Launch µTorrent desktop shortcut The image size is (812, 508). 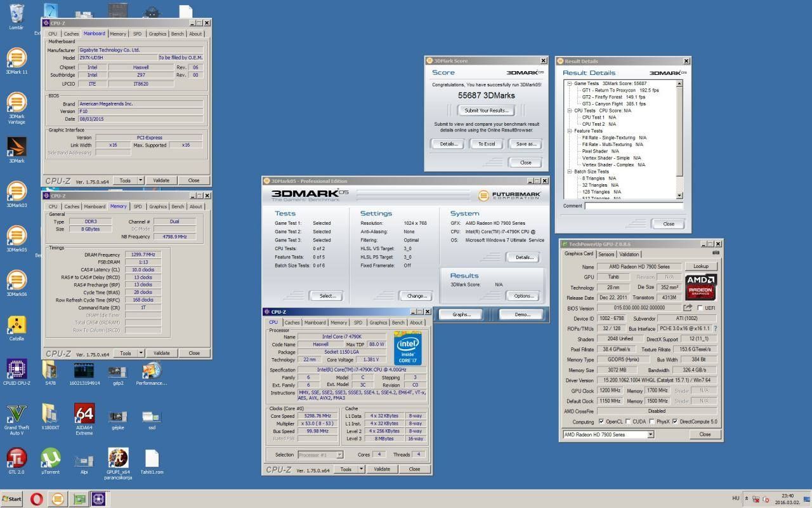point(51,460)
